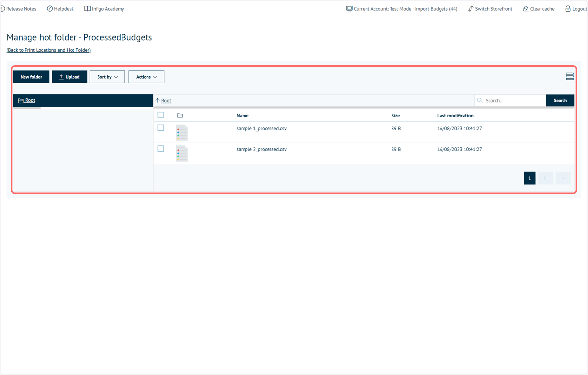Check the sample 1_processed.csv checkbox
The width and height of the screenshot is (588, 375).
(x=161, y=128)
